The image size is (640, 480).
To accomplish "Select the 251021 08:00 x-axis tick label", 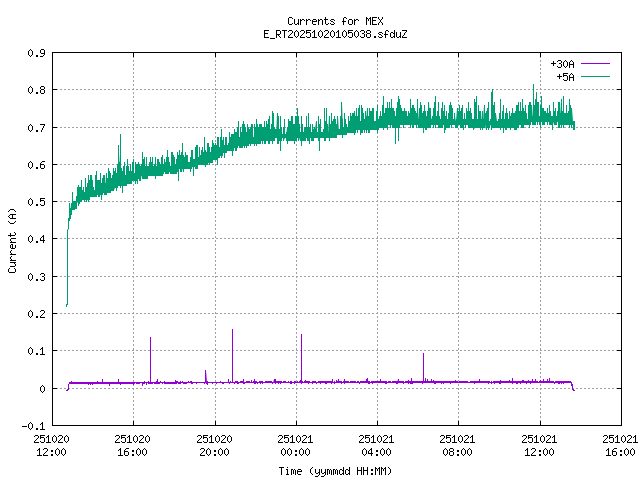I will click(x=458, y=445).
